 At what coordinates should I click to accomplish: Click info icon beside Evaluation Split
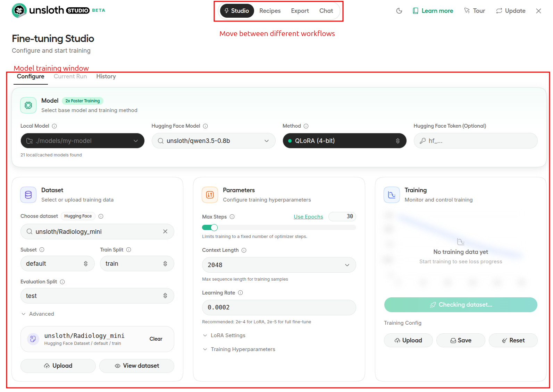[62, 282]
